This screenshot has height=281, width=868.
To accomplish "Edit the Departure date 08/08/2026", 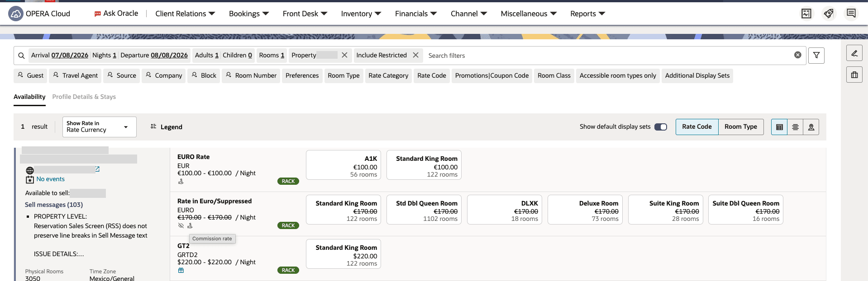I will click(169, 55).
